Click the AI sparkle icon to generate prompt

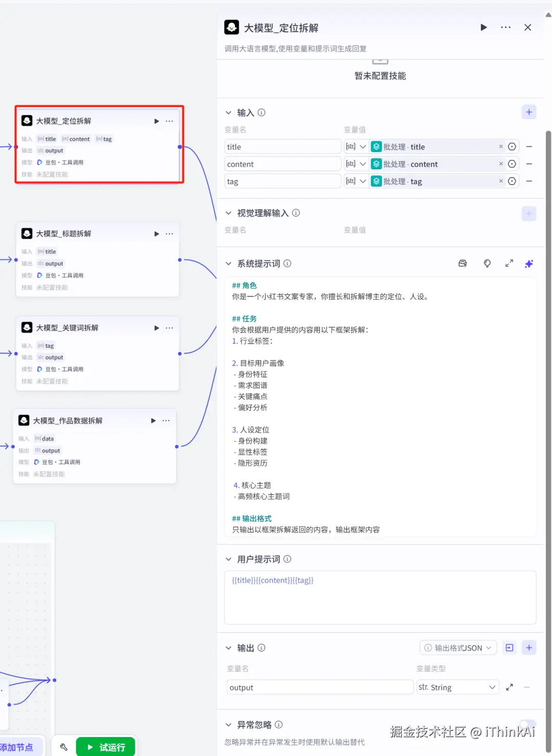[x=529, y=263]
